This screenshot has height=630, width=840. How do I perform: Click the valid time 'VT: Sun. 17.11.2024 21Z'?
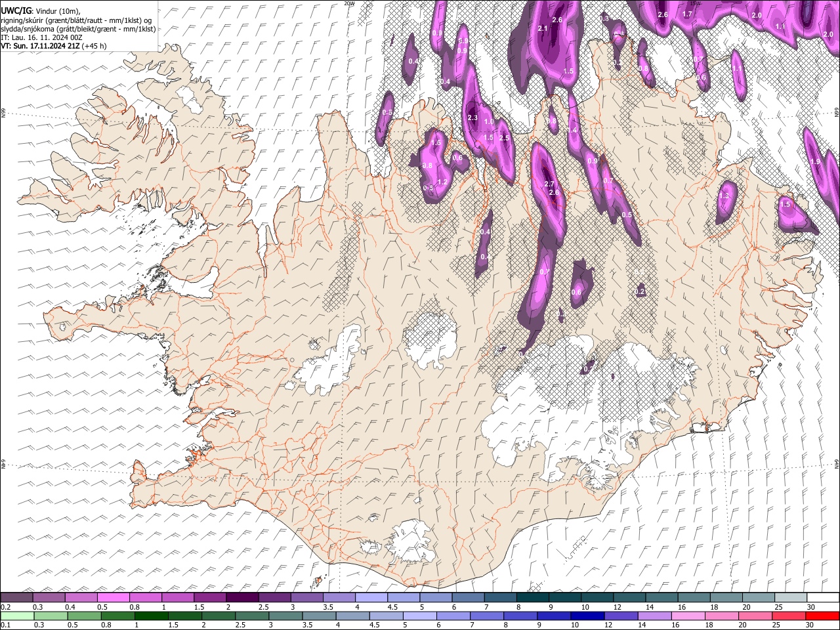click(40, 46)
